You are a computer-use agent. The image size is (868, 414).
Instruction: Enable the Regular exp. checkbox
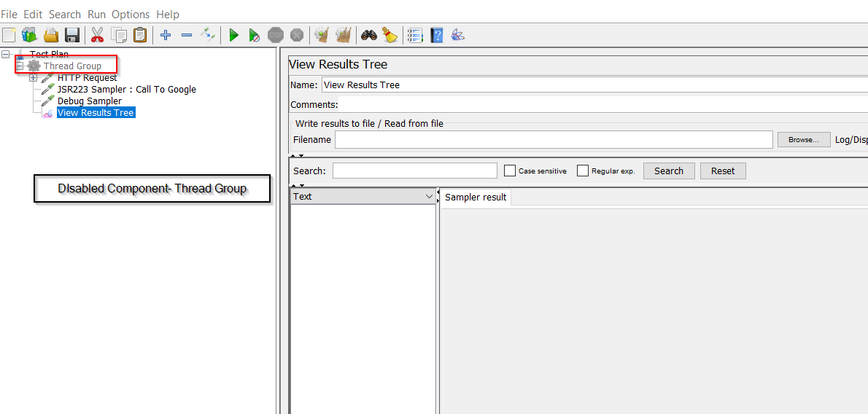click(582, 171)
